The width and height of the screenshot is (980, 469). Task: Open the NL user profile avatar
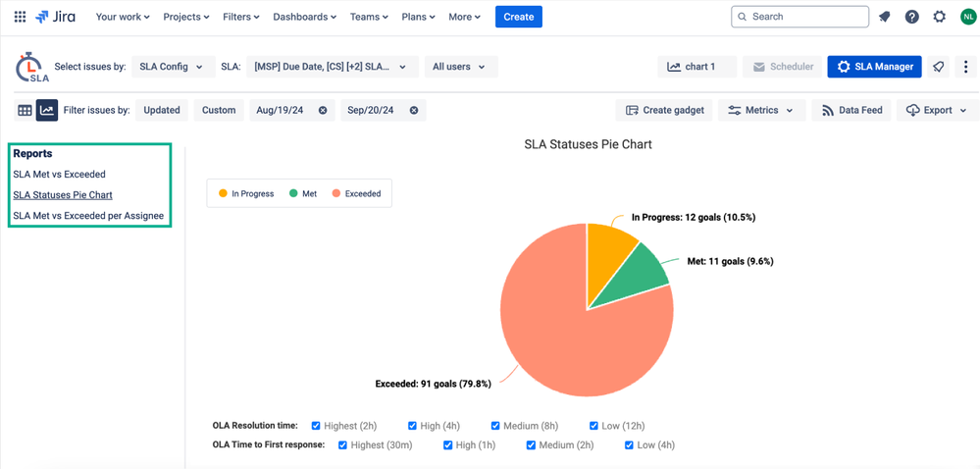coord(967,17)
